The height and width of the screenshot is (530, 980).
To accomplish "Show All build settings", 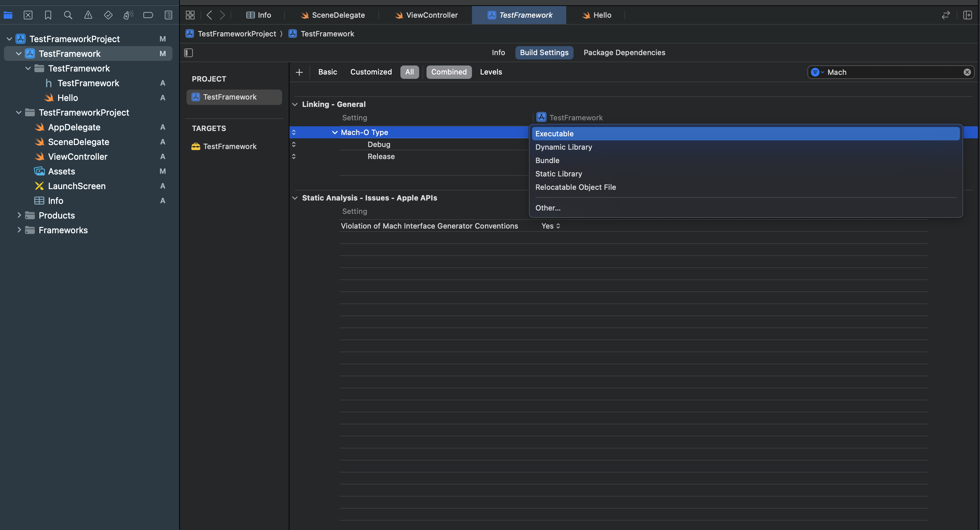I will (x=409, y=72).
